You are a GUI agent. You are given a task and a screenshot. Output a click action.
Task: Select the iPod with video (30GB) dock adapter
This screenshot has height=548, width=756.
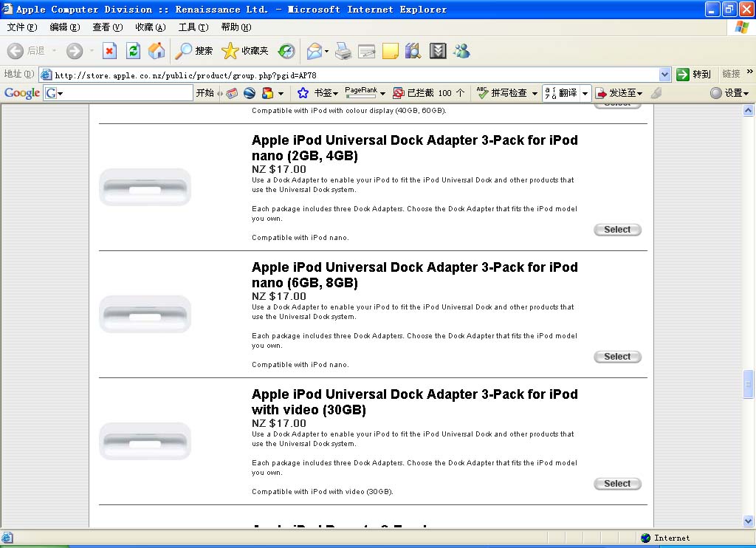[x=617, y=483]
